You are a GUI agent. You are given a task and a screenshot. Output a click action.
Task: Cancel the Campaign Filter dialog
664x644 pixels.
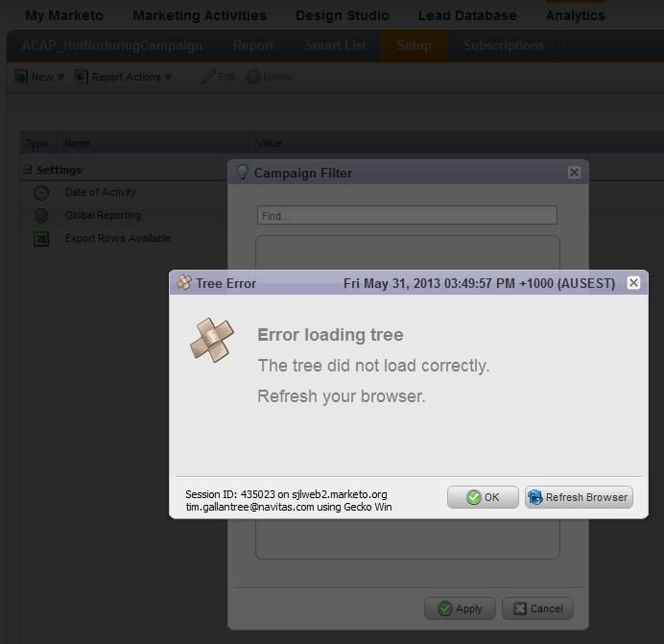tap(537, 608)
